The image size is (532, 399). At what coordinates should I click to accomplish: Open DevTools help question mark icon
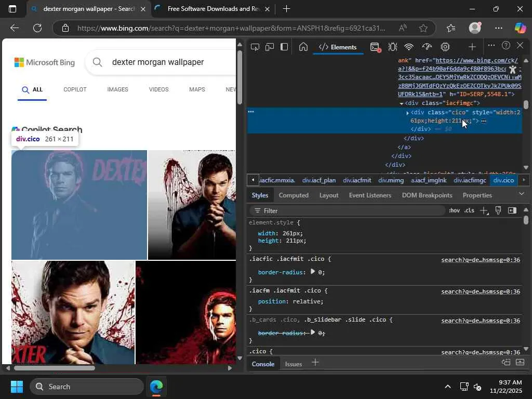pyautogui.click(x=506, y=46)
